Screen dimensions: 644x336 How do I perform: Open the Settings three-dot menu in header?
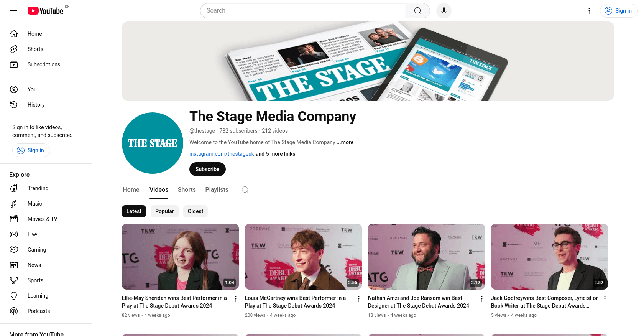pyautogui.click(x=589, y=11)
